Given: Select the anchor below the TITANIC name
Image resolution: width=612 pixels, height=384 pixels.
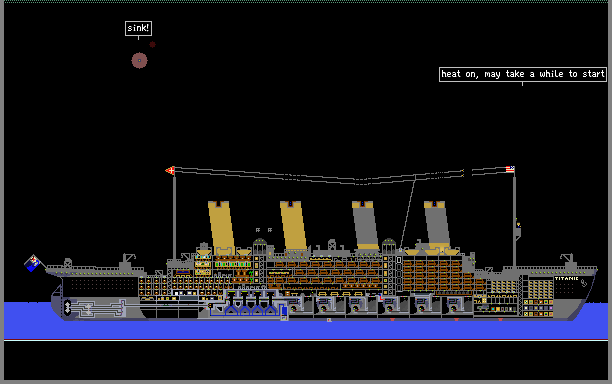Looking at the screenshot, I should click(584, 283).
